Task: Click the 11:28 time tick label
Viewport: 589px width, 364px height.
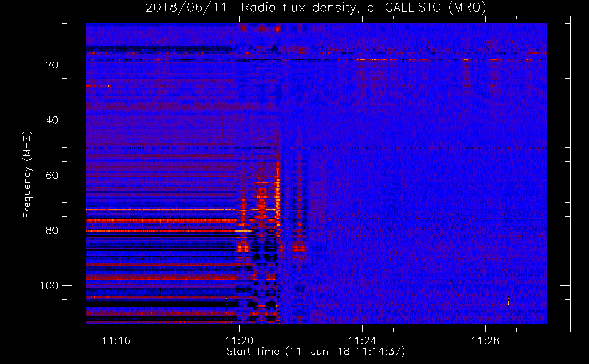Action: (x=485, y=341)
